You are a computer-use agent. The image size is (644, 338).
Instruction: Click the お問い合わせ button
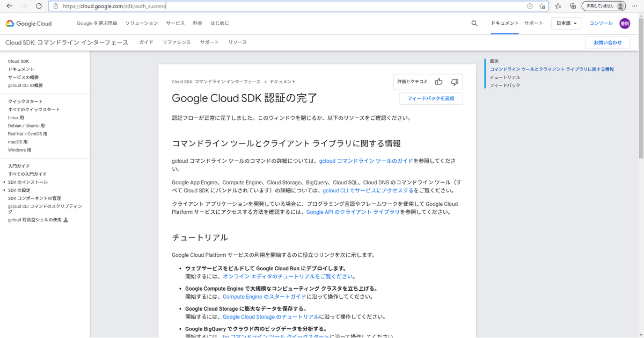[608, 42]
